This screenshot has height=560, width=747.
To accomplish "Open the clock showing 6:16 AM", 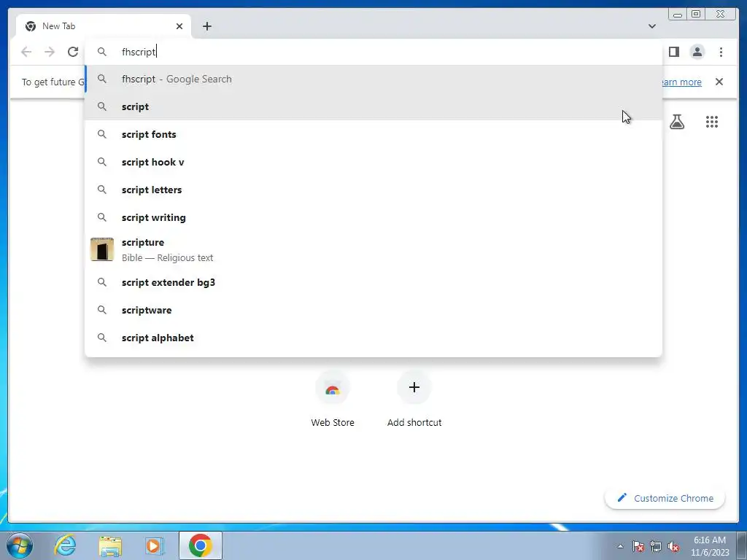I will [x=710, y=546].
